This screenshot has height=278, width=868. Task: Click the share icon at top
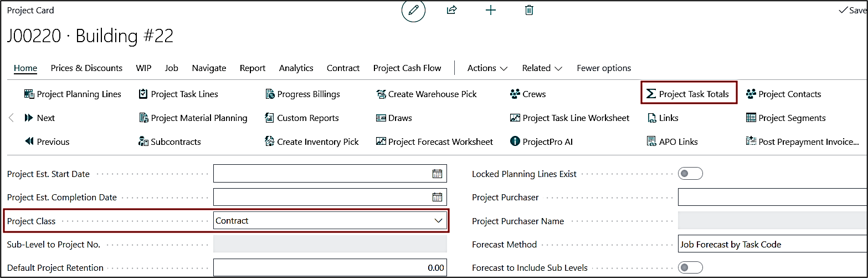(x=451, y=11)
